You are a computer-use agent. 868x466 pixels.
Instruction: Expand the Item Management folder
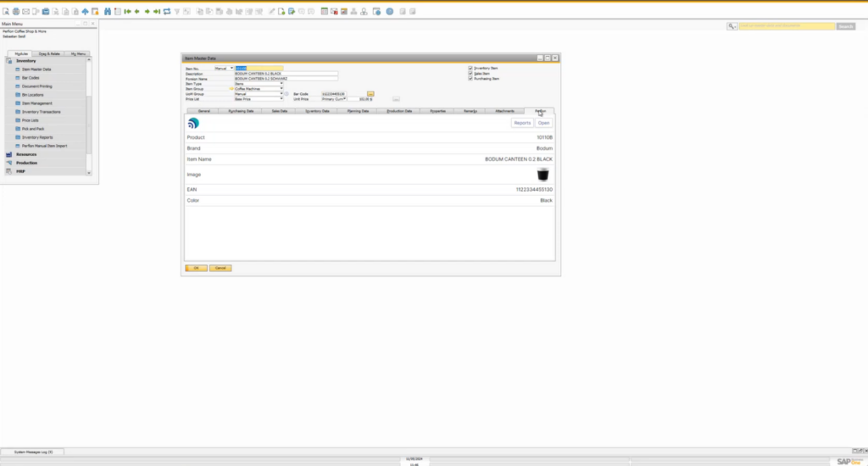tap(36, 103)
